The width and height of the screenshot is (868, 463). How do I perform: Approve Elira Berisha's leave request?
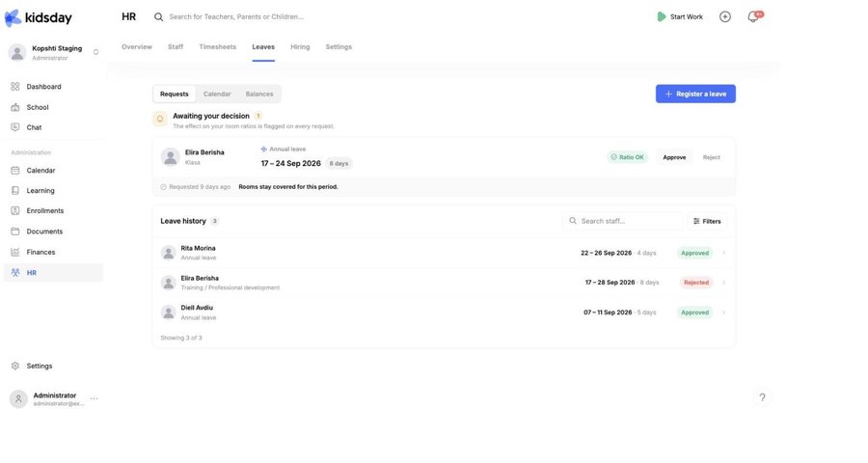(x=674, y=157)
